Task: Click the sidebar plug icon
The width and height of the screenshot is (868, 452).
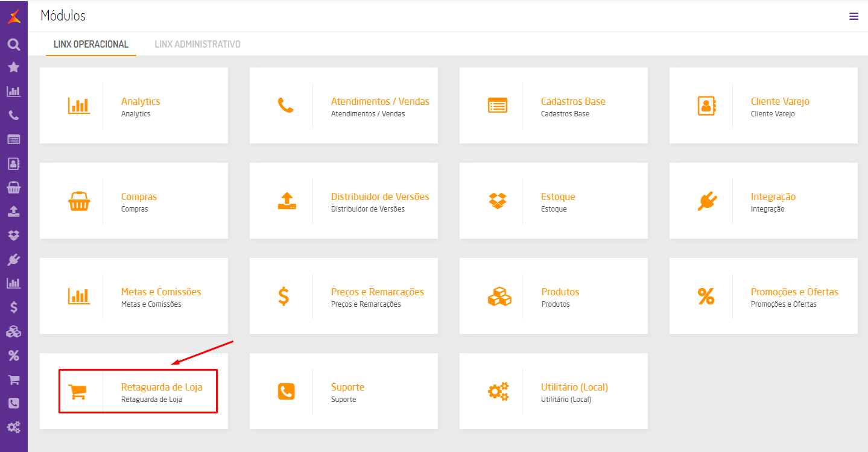Action: point(13,260)
